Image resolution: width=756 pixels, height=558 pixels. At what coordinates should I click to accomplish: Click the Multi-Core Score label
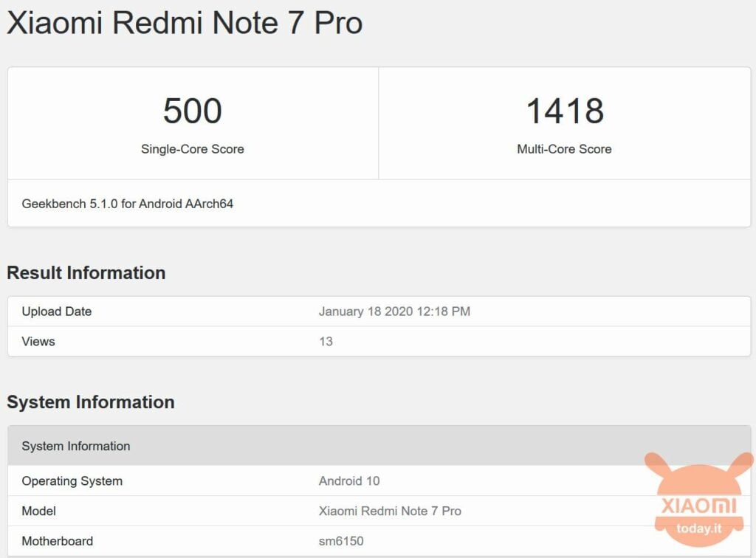pyautogui.click(x=564, y=149)
